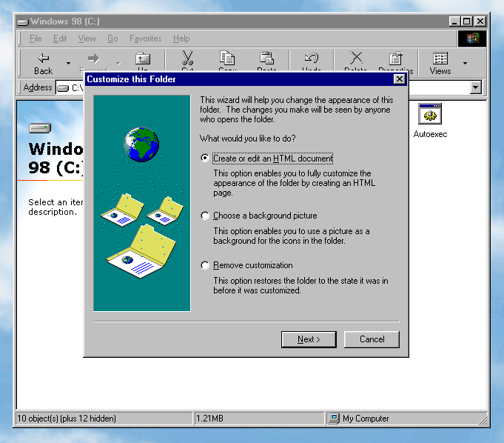504x443 pixels.
Task: Click the Back arrow toolbar icon
Action: [44, 59]
